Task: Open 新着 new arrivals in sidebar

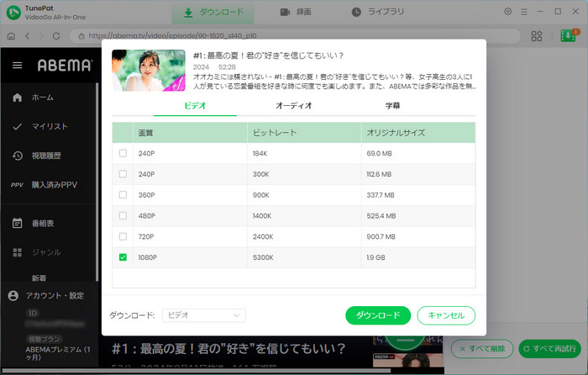Action: 39,278
